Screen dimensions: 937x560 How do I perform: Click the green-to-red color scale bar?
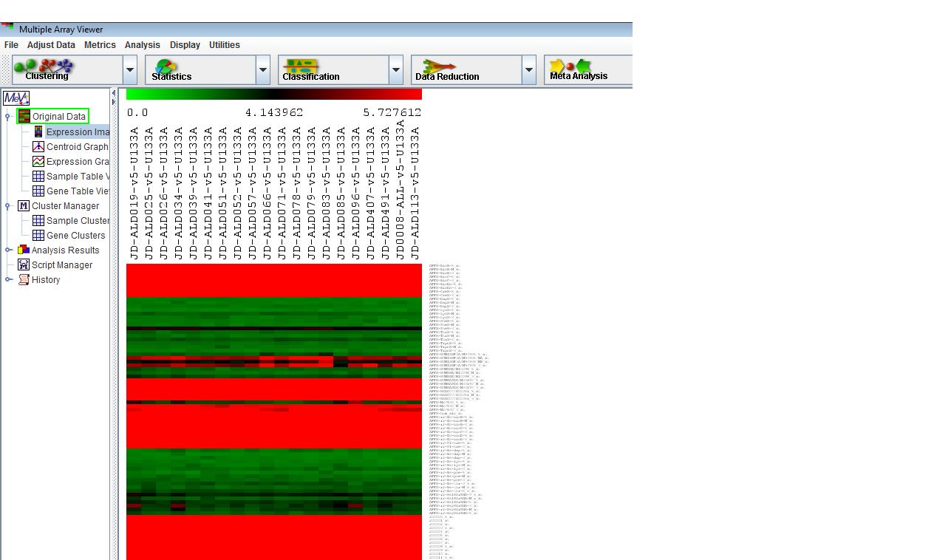pos(273,95)
